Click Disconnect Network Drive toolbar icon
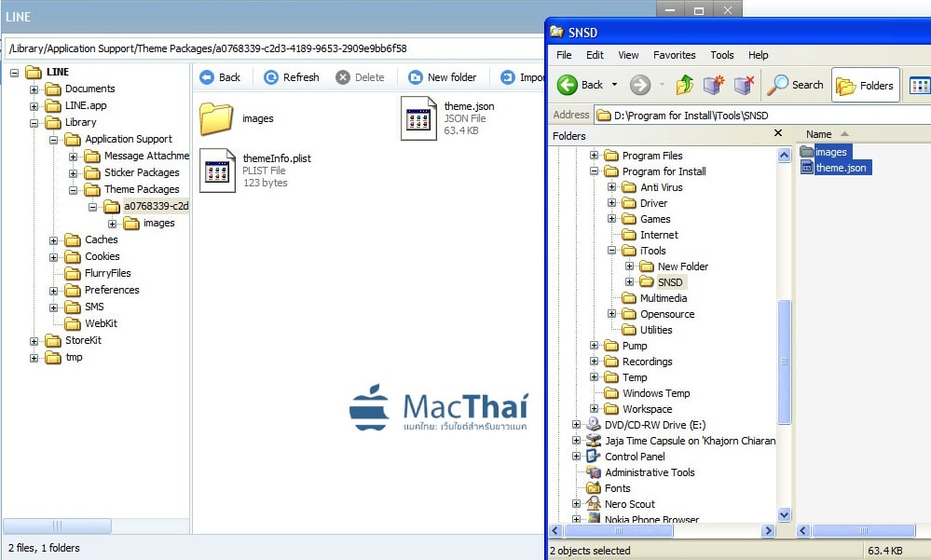931x560 pixels. tap(744, 85)
